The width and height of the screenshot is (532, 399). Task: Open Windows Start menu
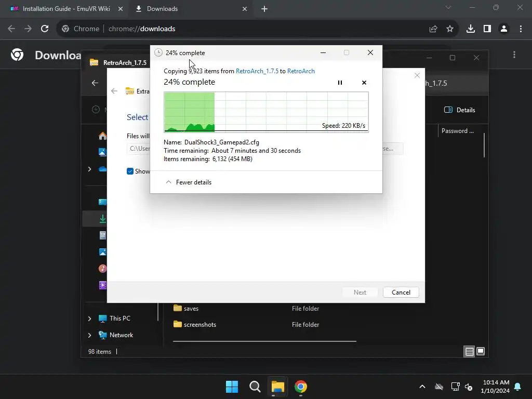[x=232, y=387]
